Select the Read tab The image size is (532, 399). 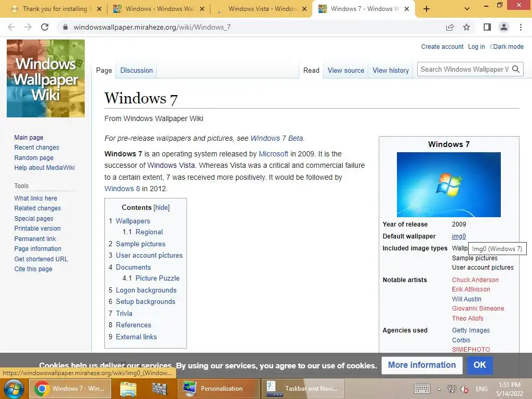311,70
